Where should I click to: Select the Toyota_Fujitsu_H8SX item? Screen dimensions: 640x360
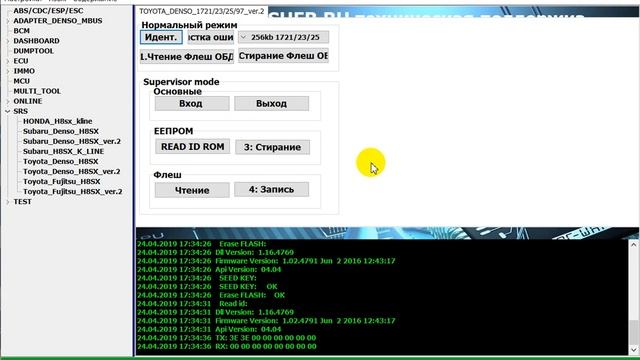(x=62, y=182)
